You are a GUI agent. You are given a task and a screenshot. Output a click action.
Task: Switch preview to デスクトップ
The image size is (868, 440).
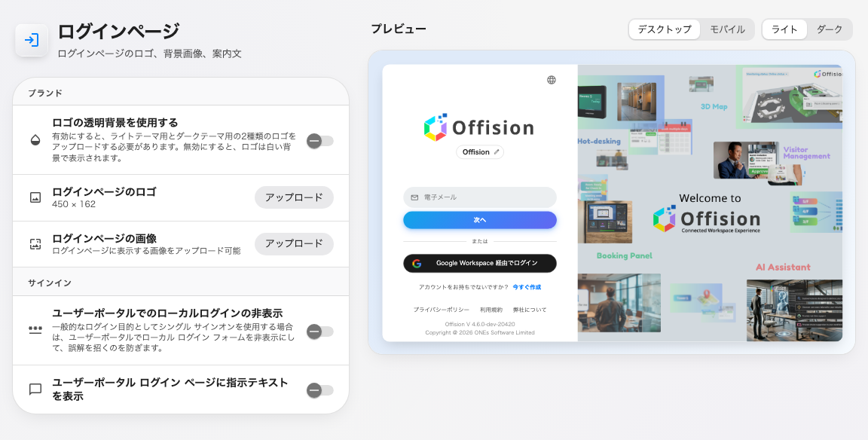(665, 29)
